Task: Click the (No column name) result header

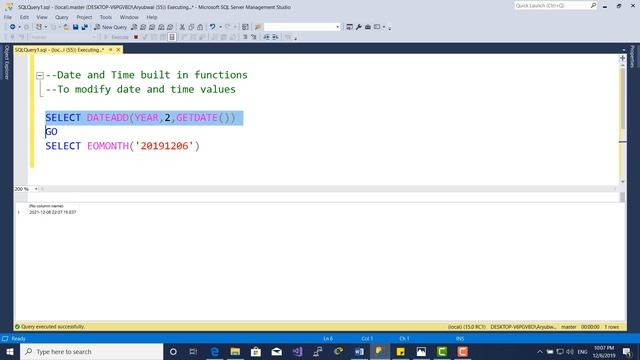Action: (x=46, y=206)
